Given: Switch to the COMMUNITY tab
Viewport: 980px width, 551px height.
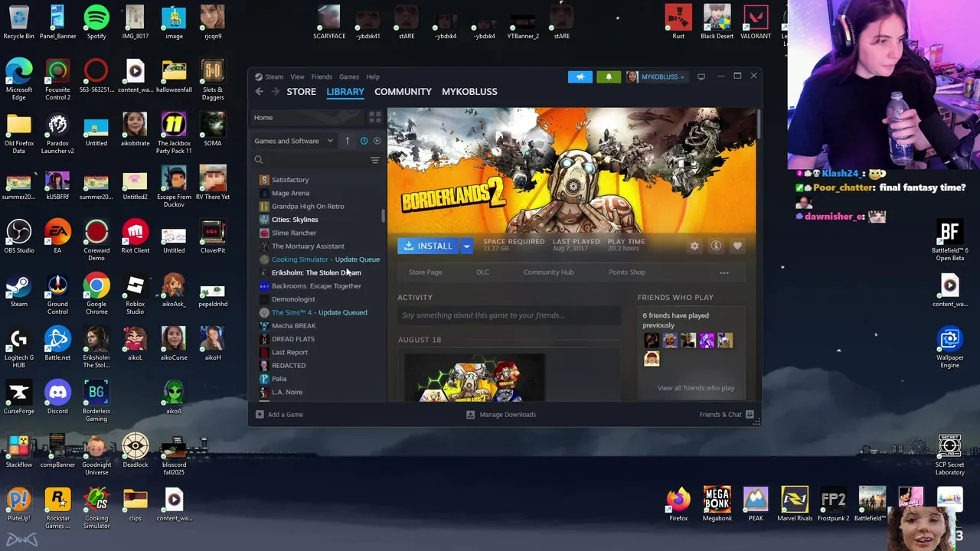Looking at the screenshot, I should tap(403, 92).
